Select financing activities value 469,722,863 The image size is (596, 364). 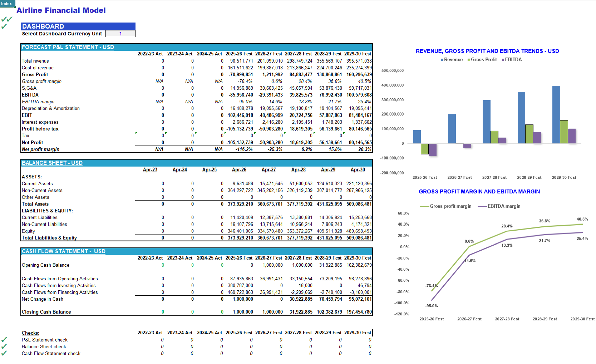tap(240, 292)
